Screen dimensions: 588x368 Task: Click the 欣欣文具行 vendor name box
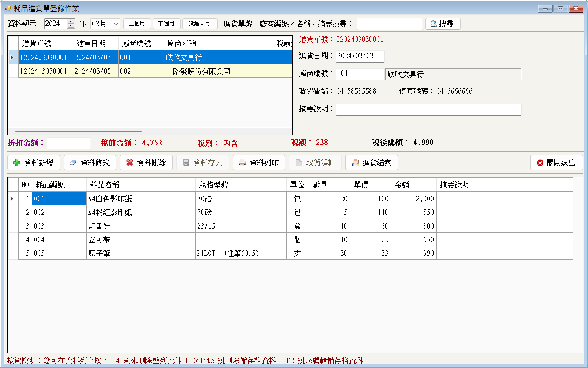click(x=453, y=74)
